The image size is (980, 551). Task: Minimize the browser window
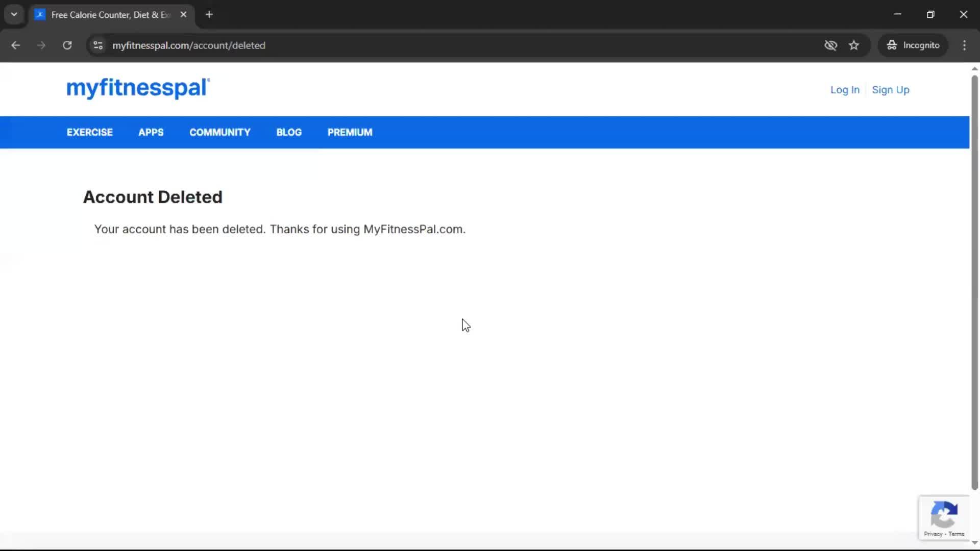coord(898,15)
